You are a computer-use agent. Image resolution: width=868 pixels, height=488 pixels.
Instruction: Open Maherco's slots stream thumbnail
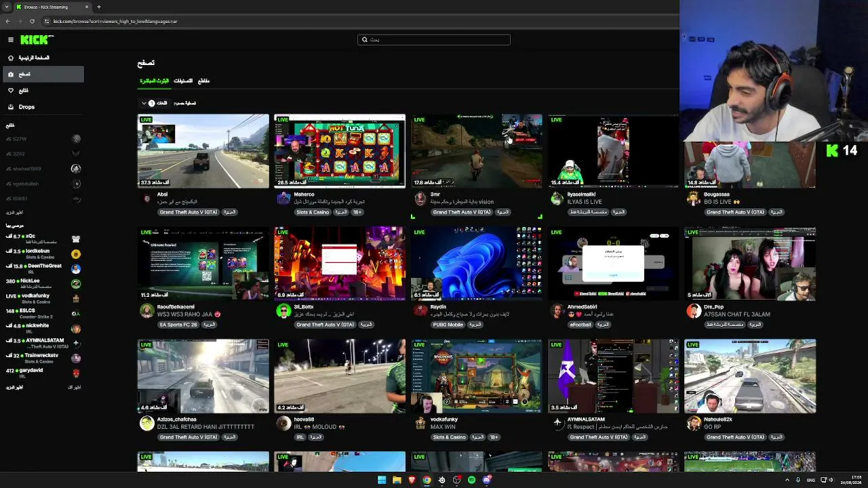point(340,151)
